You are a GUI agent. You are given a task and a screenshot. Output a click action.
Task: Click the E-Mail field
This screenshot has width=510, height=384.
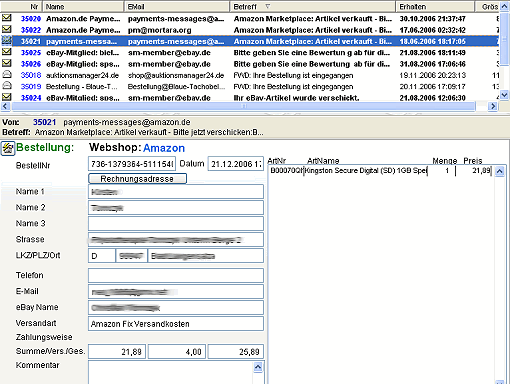click(176, 292)
